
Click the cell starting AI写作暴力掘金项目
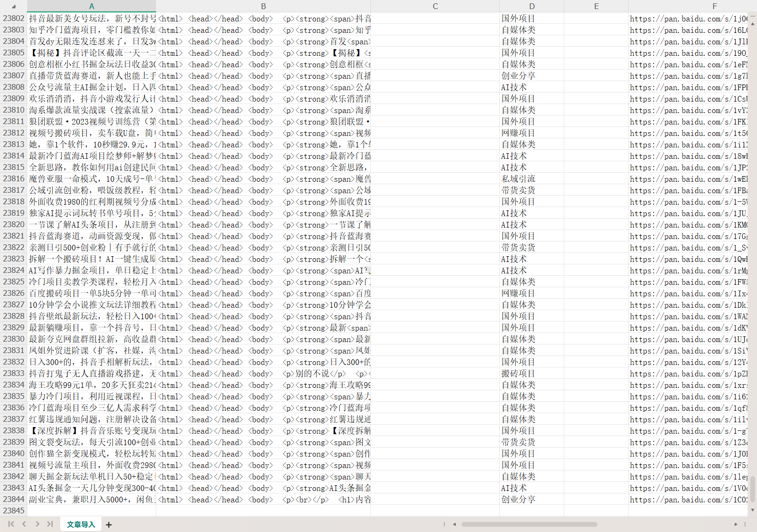pyautogui.click(x=92, y=270)
